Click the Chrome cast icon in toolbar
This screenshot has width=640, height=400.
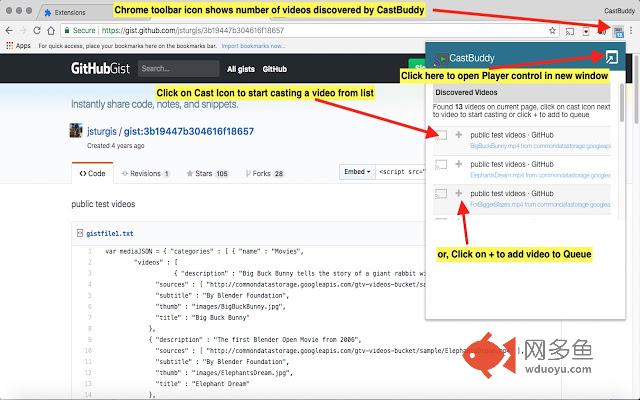click(x=570, y=31)
